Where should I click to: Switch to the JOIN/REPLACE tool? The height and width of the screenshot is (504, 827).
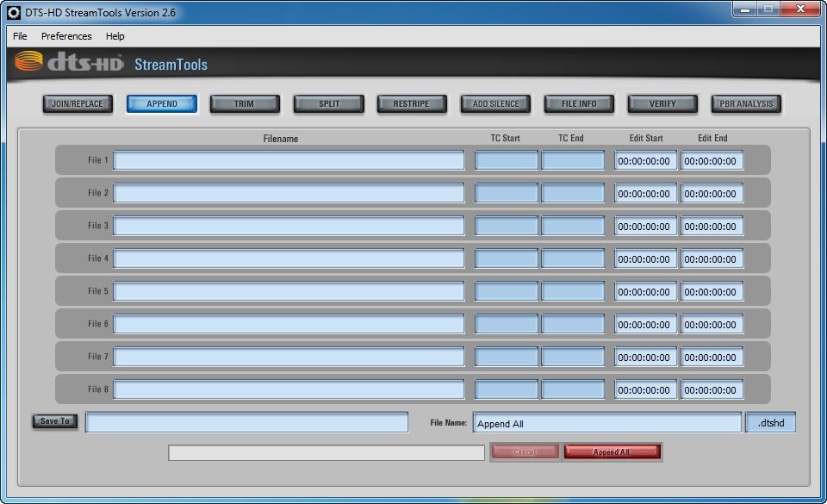point(78,104)
